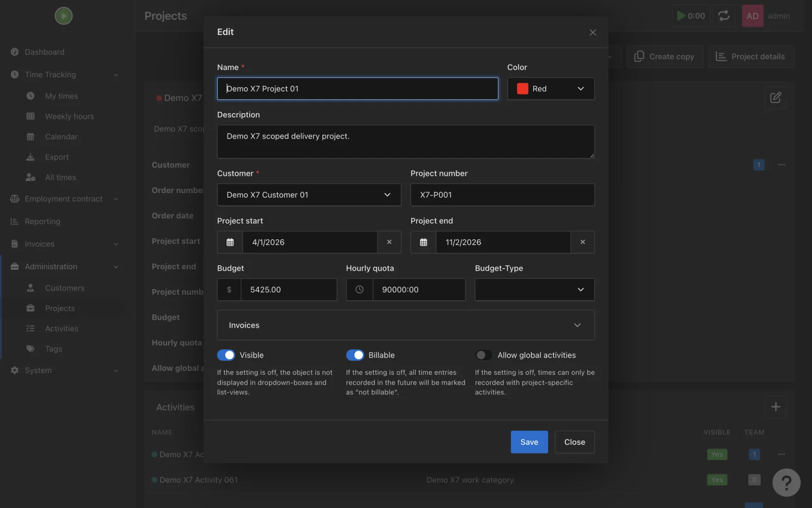Expand the Invoices sidebar menu chevron
Viewport: 812px width, 508px height.
point(116,244)
